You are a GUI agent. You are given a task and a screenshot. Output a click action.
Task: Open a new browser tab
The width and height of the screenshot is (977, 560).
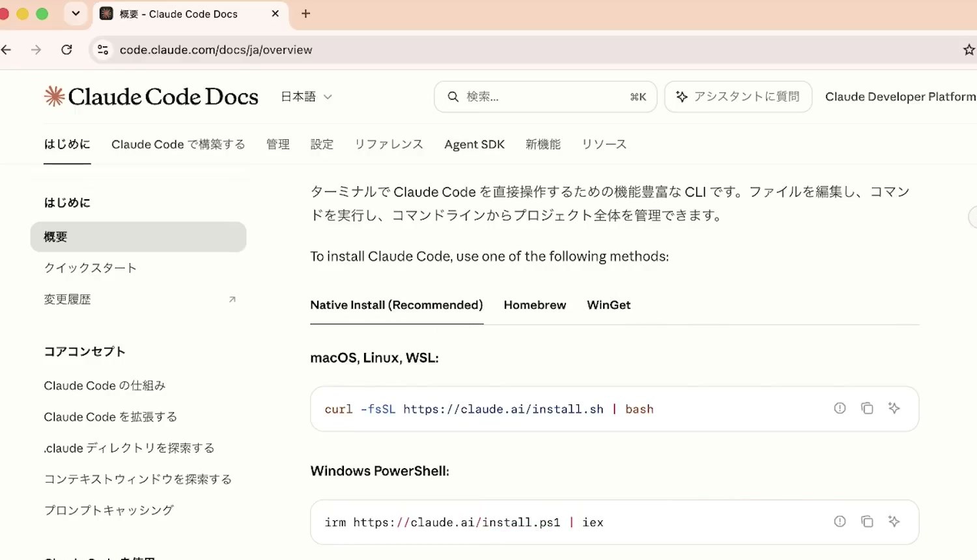coord(305,14)
